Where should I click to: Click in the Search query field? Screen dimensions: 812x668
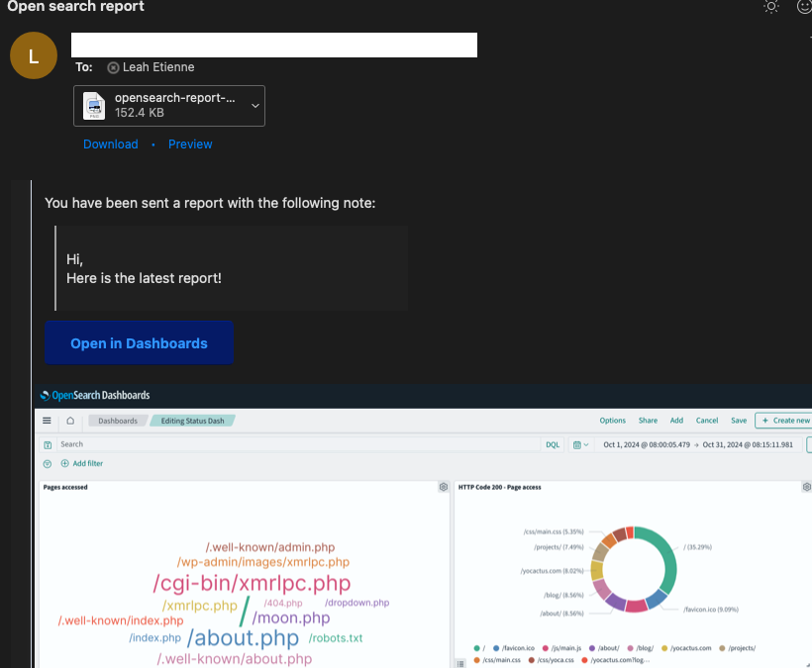coord(298,444)
